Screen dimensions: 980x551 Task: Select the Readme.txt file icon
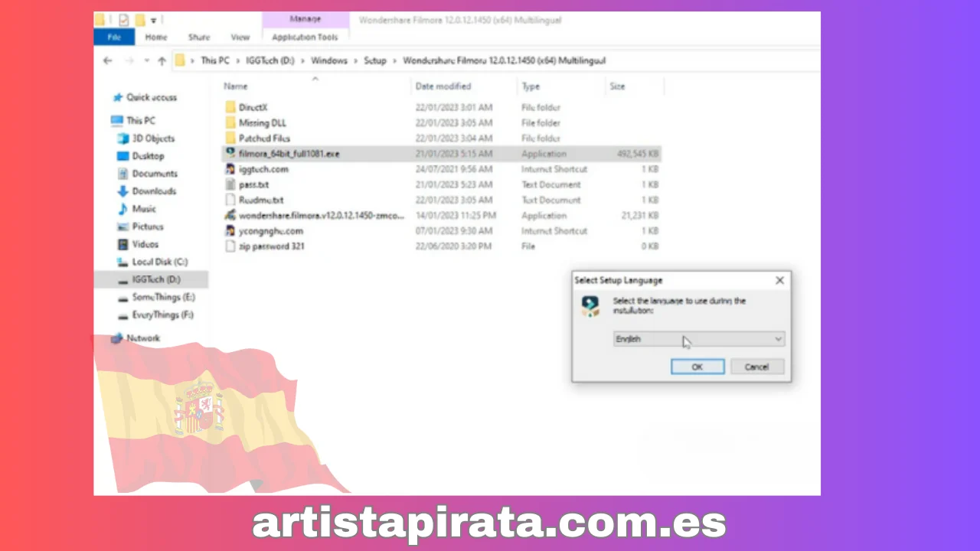click(230, 200)
